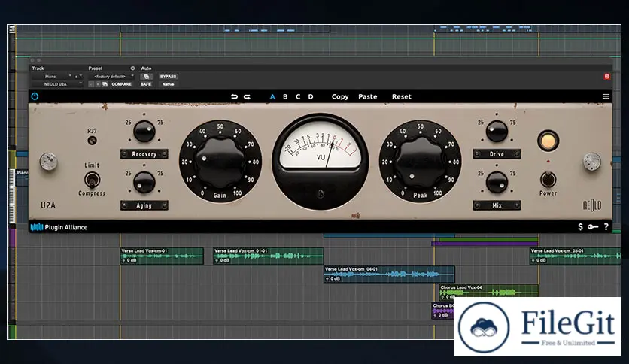Click the large Gain knob
This screenshot has height=364, width=629.
220,162
